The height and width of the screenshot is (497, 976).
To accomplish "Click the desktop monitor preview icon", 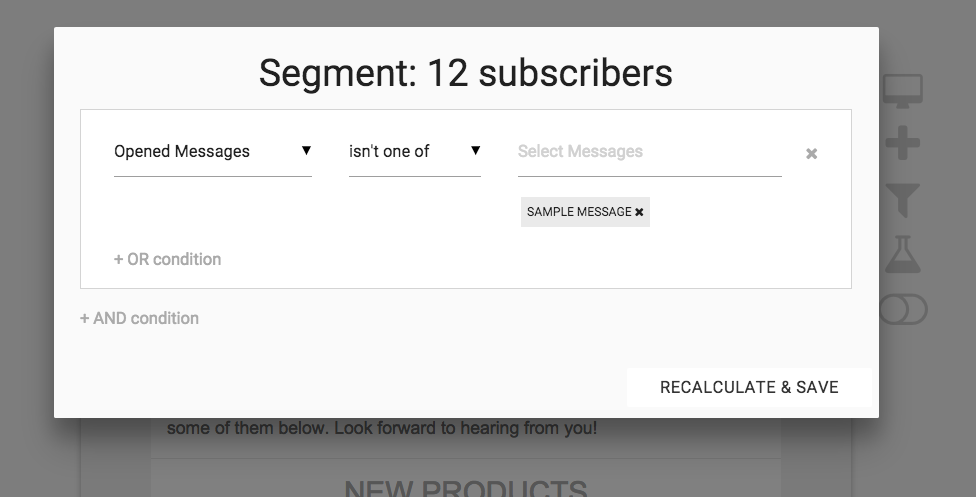I will 902,93.
